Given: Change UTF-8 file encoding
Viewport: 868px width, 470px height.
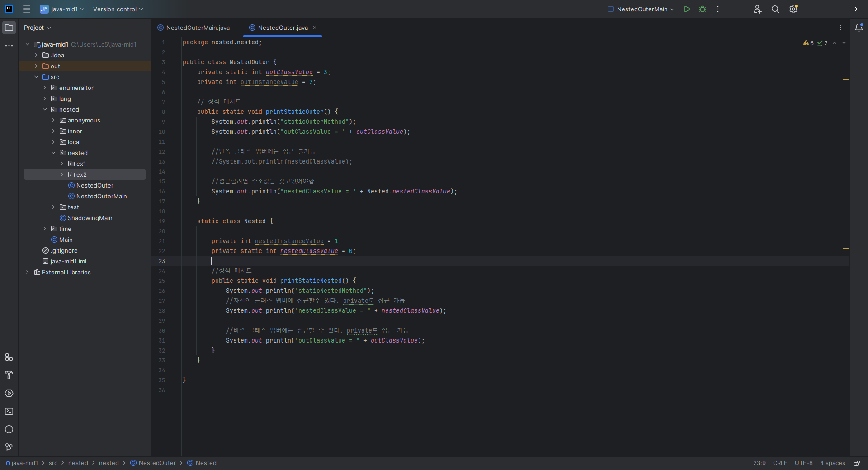Looking at the screenshot, I should coord(803,463).
